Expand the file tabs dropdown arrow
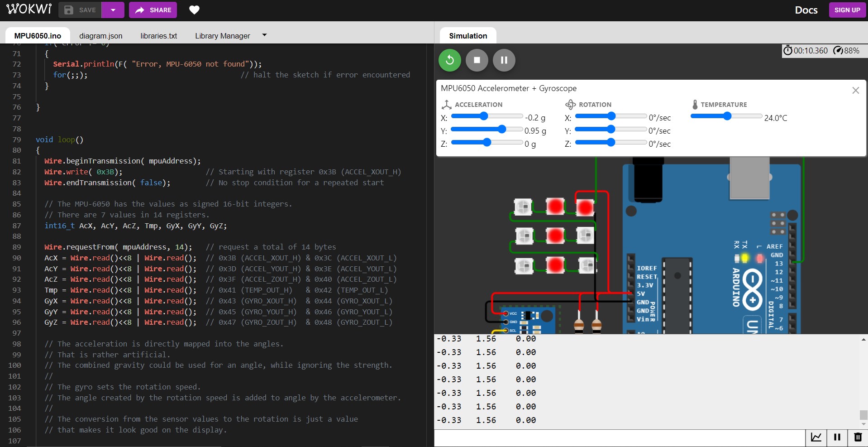The height and width of the screenshot is (447, 868). (x=264, y=35)
